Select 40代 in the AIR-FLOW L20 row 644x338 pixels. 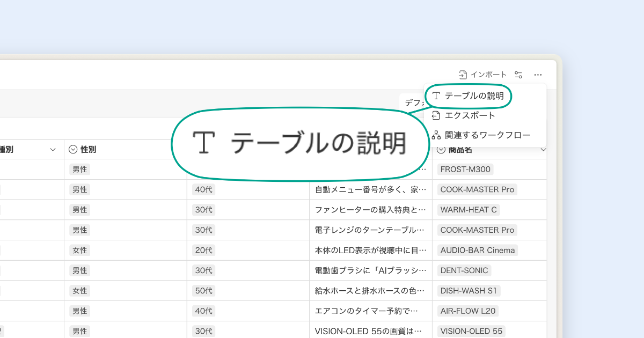204,311
